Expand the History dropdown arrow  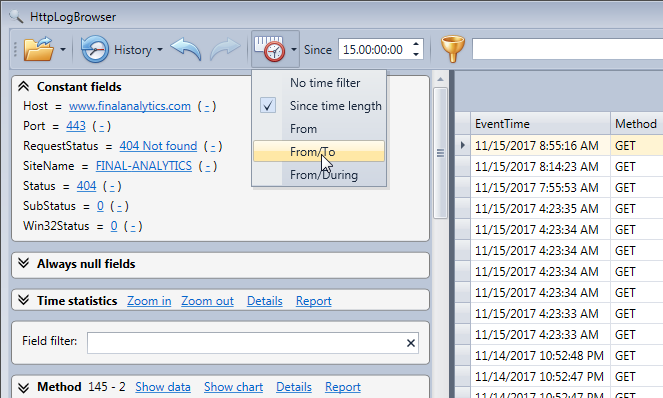[x=160, y=49]
